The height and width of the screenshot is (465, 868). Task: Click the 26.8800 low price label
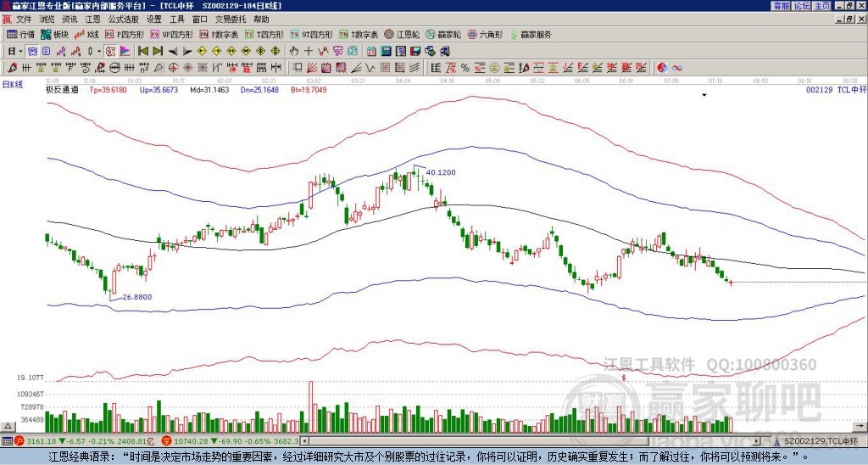(136, 297)
